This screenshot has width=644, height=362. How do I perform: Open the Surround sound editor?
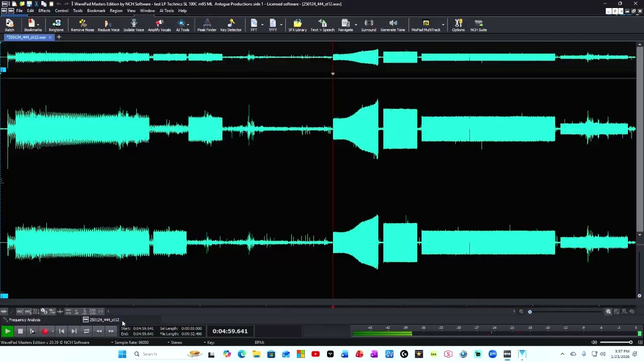tap(369, 25)
